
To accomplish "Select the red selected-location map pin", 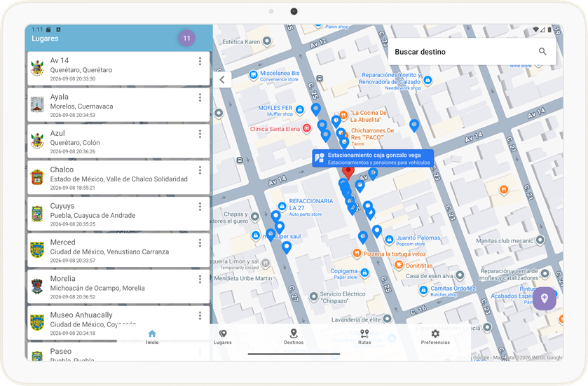I will [x=348, y=173].
